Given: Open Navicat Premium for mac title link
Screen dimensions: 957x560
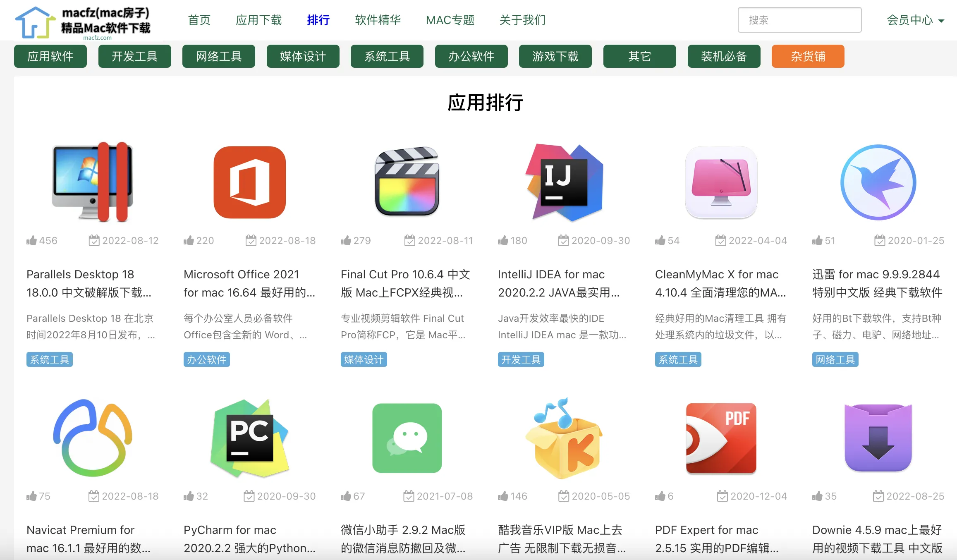Looking at the screenshot, I should click(x=89, y=539).
